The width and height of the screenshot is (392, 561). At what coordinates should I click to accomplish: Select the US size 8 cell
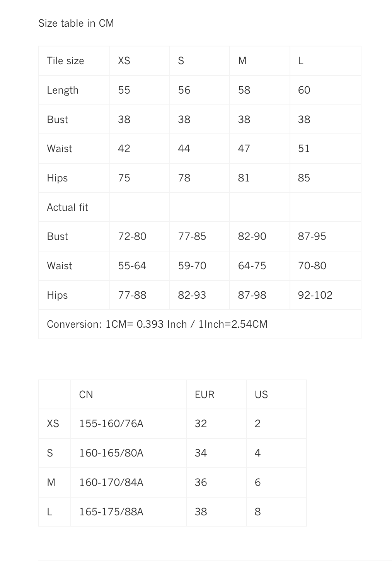point(258,512)
